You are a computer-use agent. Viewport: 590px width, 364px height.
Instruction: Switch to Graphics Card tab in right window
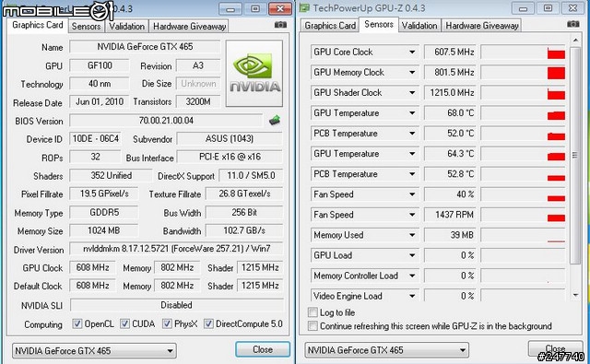(330, 26)
